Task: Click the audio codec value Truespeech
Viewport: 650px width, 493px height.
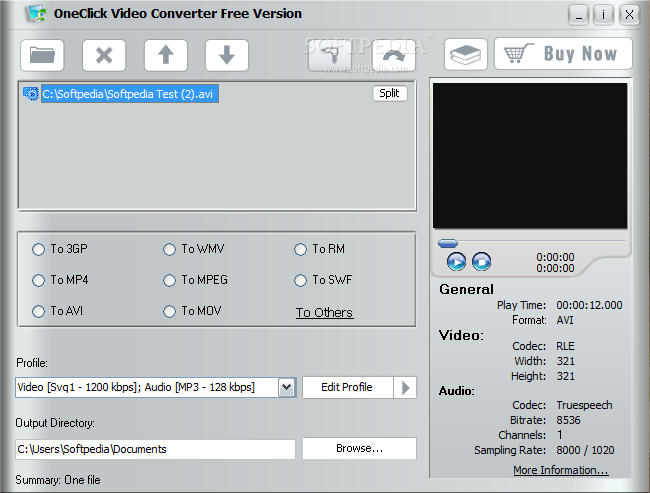Action: [584, 405]
